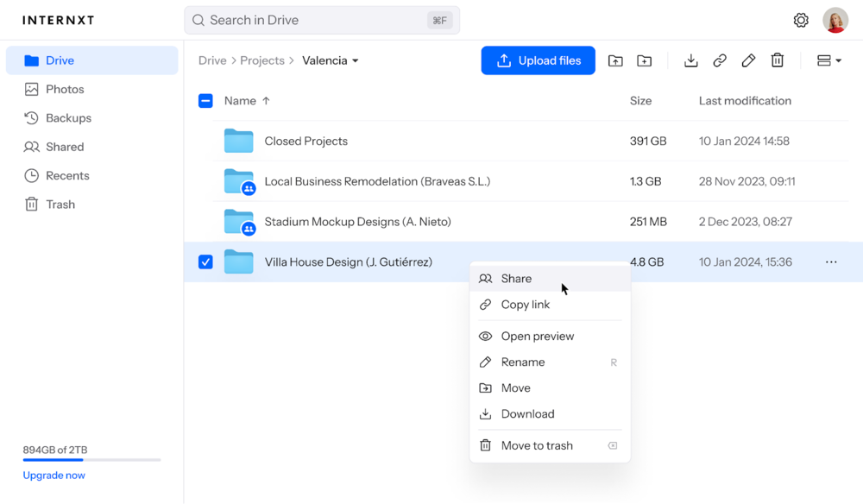The height and width of the screenshot is (504, 863).
Task: Expand the Valencia breadcrumb dropdown
Action: coord(331,60)
